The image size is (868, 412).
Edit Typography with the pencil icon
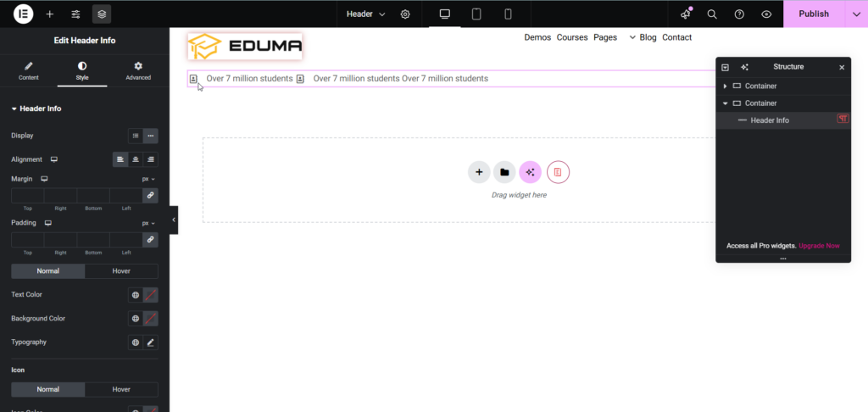point(151,342)
